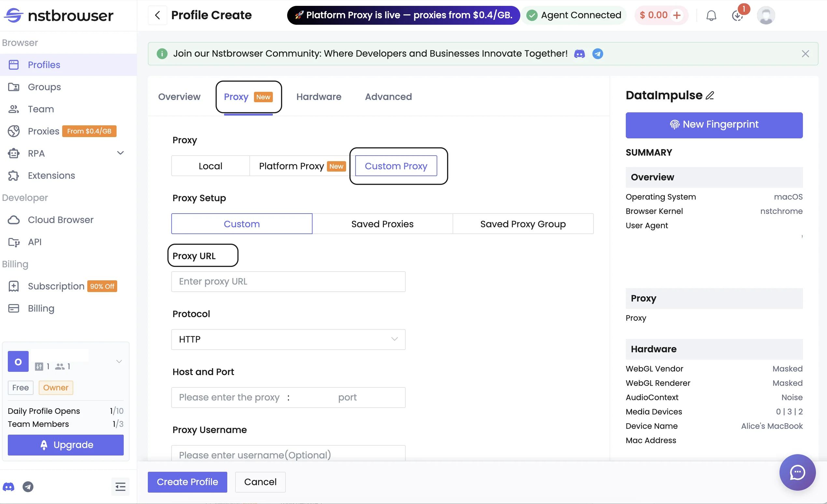The image size is (827, 504).
Task: Edit the DataImpulse profile name with the pencil
Action: 710,95
